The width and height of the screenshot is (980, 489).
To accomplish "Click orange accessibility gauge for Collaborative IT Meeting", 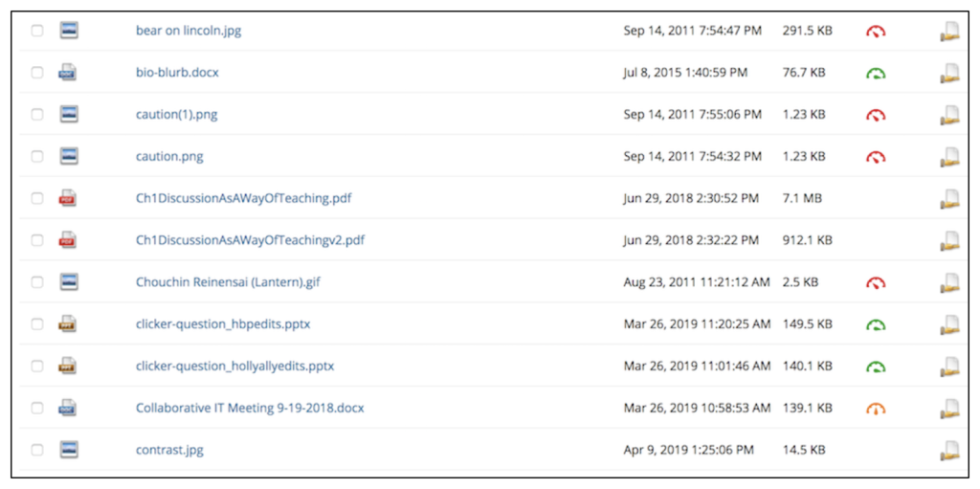I will tap(876, 409).
